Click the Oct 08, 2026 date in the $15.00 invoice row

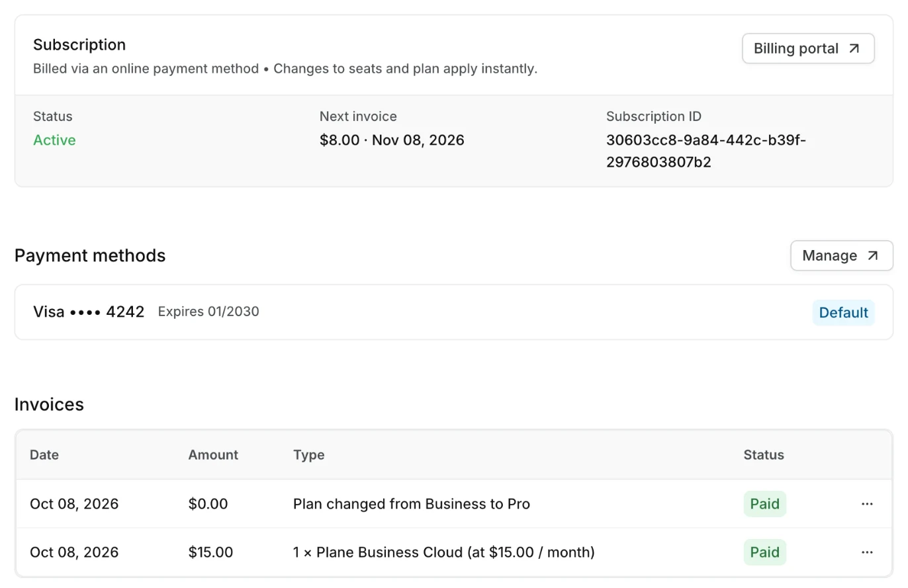click(x=74, y=552)
